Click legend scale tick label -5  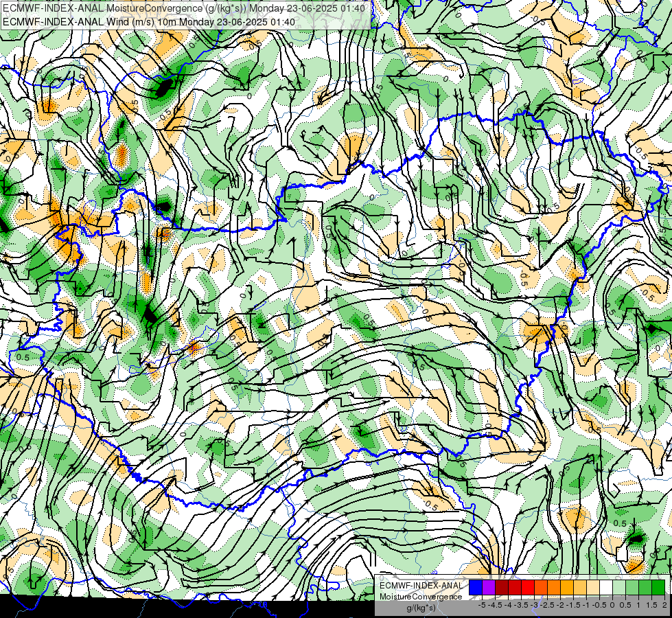click(482, 605)
